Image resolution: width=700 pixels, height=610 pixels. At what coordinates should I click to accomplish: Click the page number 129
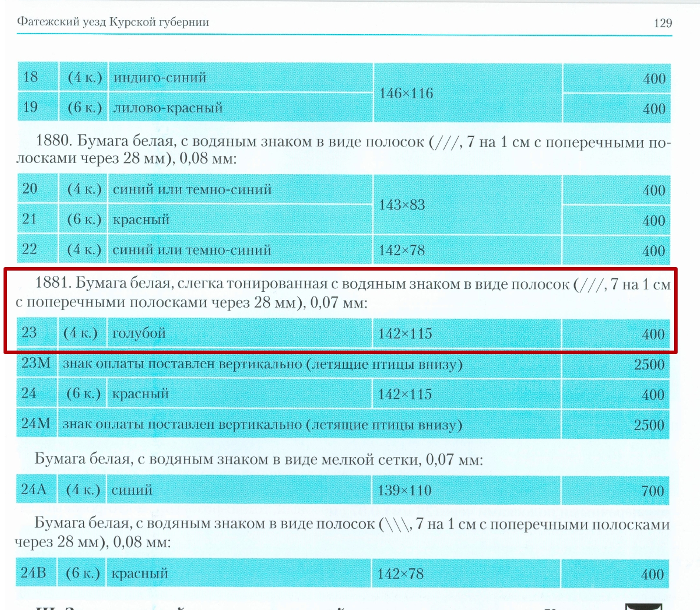click(662, 23)
